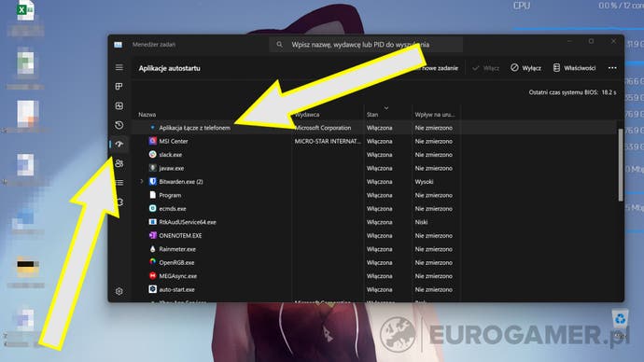This screenshot has height=362, width=644.
Task: Open Task Manager settings gear
Action: 119,291
